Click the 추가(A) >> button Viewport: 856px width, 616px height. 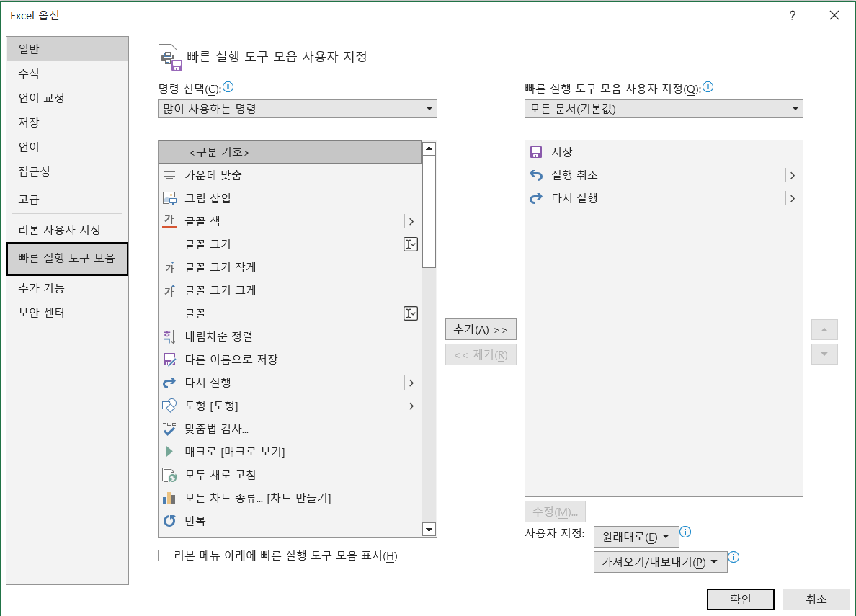[481, 329]
